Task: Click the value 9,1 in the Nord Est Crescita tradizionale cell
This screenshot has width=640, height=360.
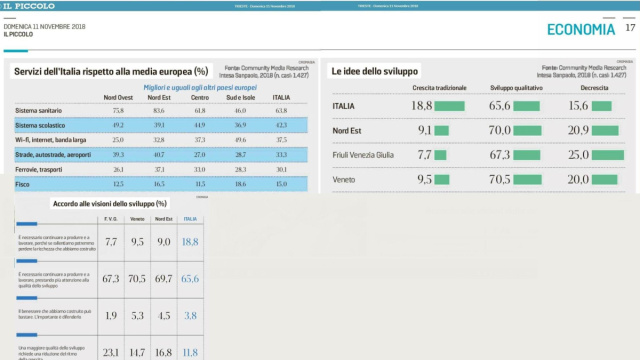Action: pos(424,130)
